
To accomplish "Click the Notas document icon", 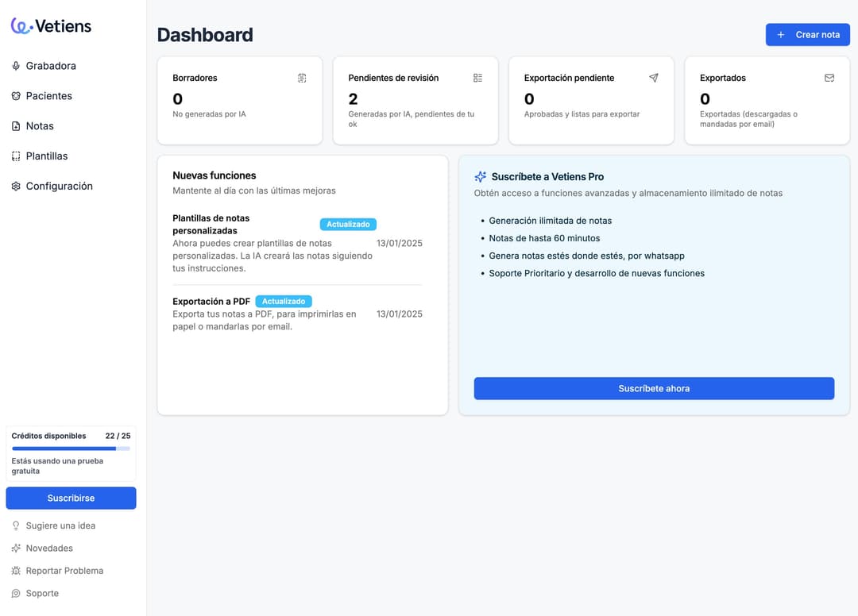I will click(x=16, y=126).
